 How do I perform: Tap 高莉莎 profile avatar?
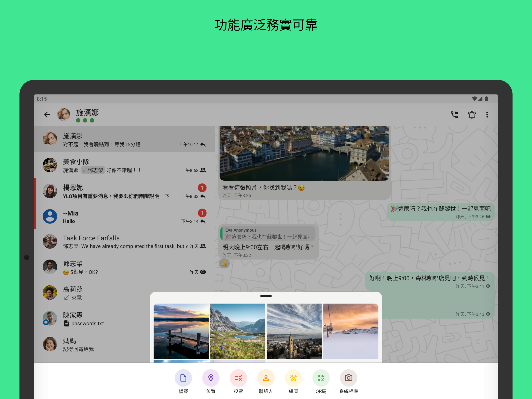click(x=50, y=293)
